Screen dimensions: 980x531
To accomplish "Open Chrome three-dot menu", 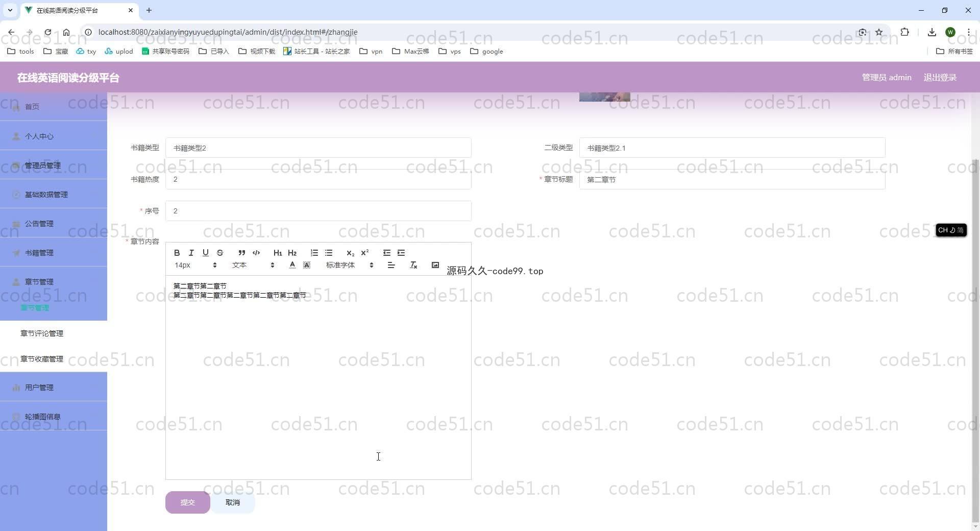I will tap(968, 32).
